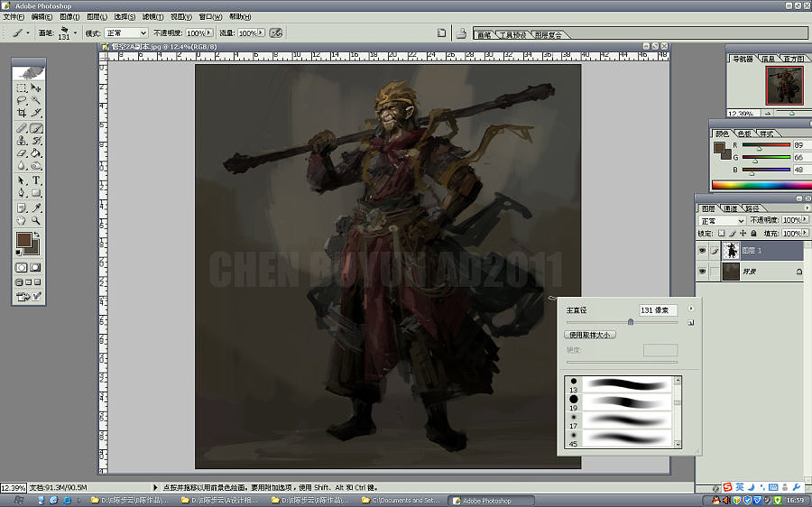812x507 pixels.
Task: Expand the brush picker flyout menu arrow
Action: pos(690,309)
